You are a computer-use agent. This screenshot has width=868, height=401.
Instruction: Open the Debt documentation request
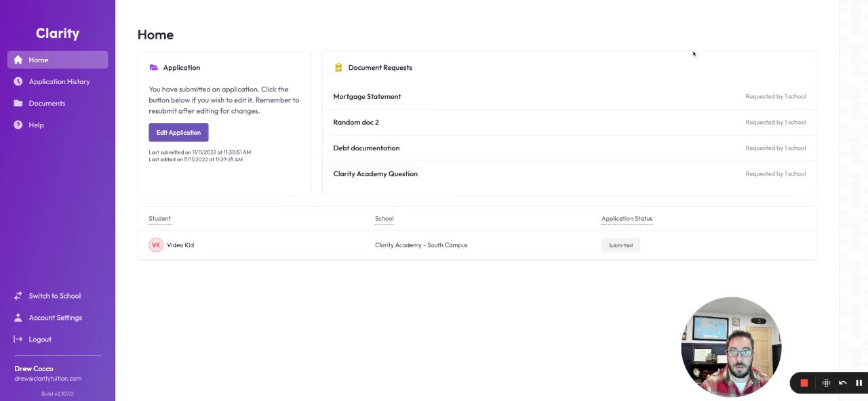coord(366,148)
